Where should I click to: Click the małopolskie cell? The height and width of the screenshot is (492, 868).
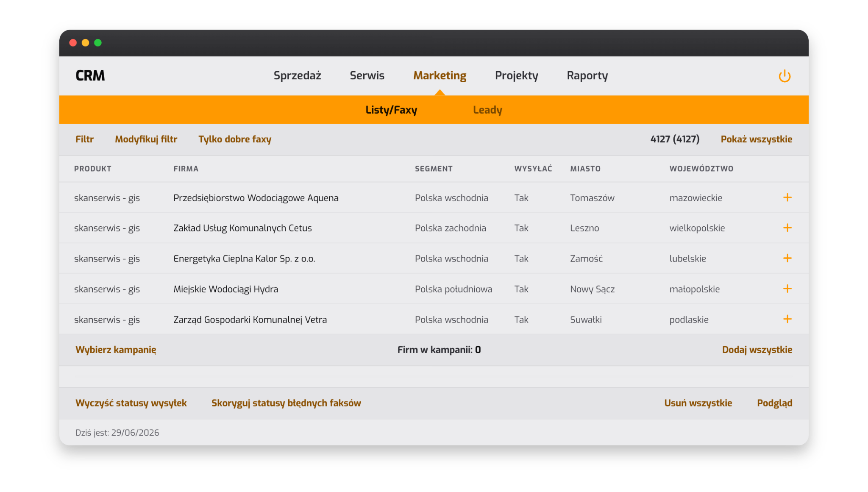click(695, 289)
